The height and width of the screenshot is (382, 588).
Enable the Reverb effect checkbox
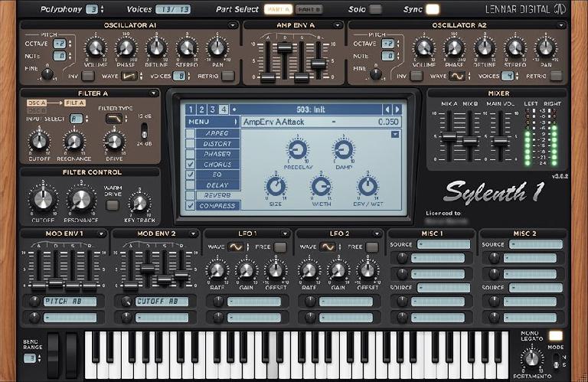click(190, 195)
